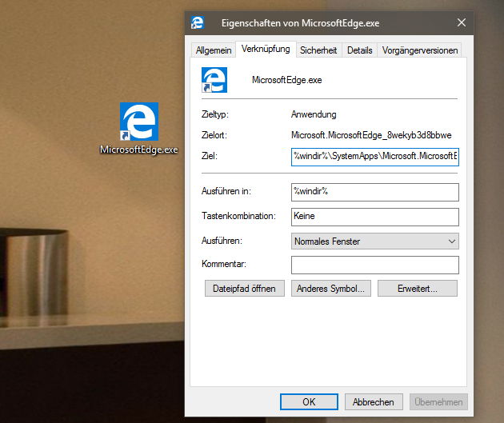Click the Erweitert... button
This screenshot has width=504, height=423.
tap(418, 289)
